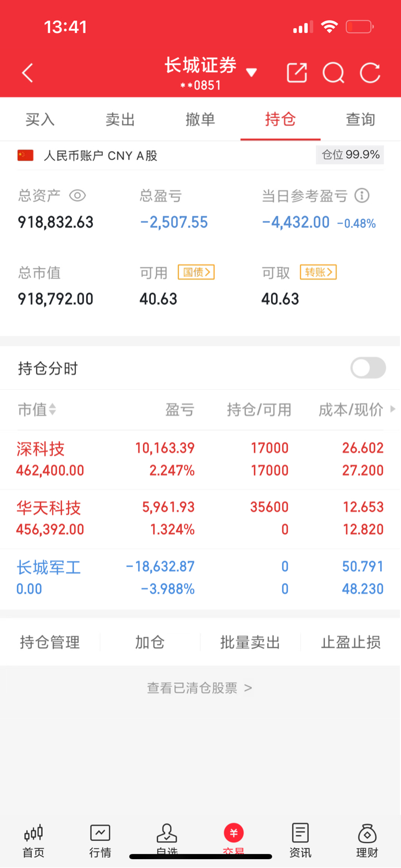This screenshot has width=401, height=868.
Task: Refresh holdings with the reload icon
Action: pyautogui.click(x=370, y=73)
